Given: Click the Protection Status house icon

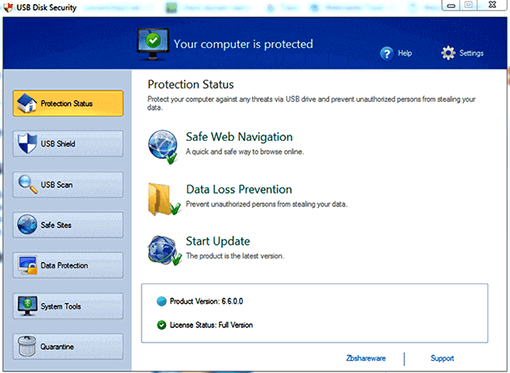Looking at the screenshot, I should (27, 103).
